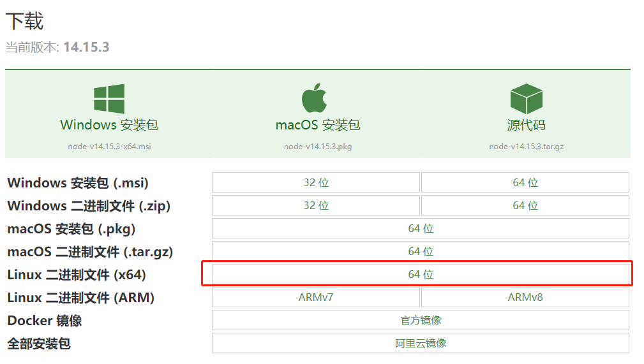Open the macOS 安装包 download link
Image resolution: width=644 pixels, height=364 pixels.
tap(317, 125)
